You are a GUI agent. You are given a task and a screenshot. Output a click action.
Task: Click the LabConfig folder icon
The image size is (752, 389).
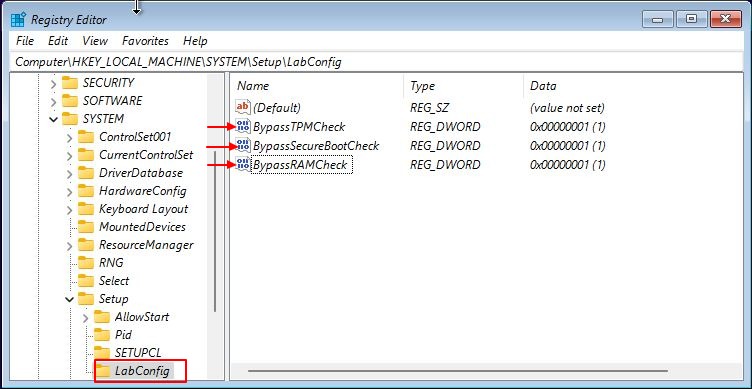tap(103, 370)
